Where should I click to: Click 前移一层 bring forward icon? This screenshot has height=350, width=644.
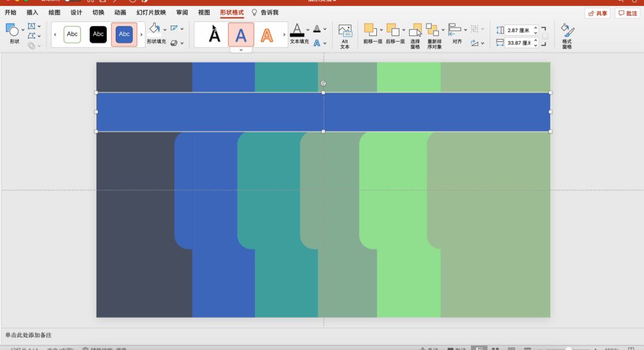coord(370,30)
